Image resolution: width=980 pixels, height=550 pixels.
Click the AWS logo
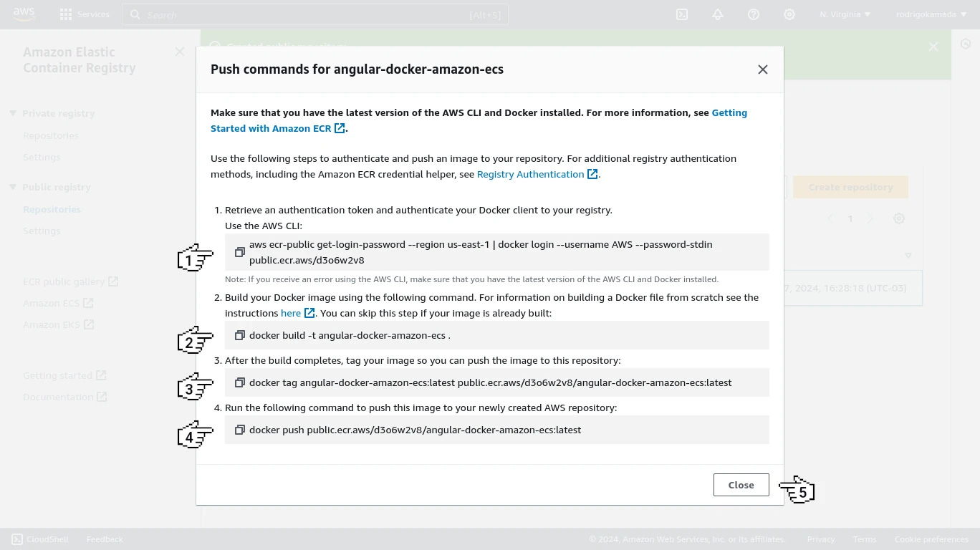(23, 14)
